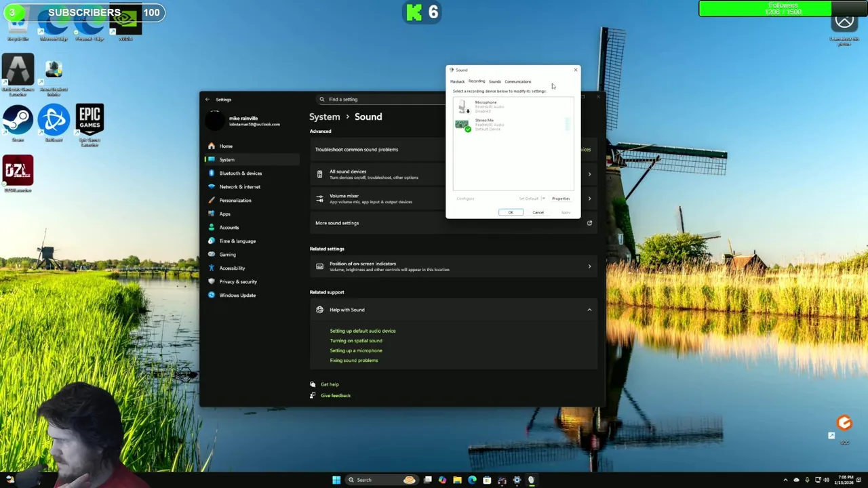The height and width of the screenshot is (488, 868).
Task: Open the Recycle Bin desktop icon
Action: 18,24
